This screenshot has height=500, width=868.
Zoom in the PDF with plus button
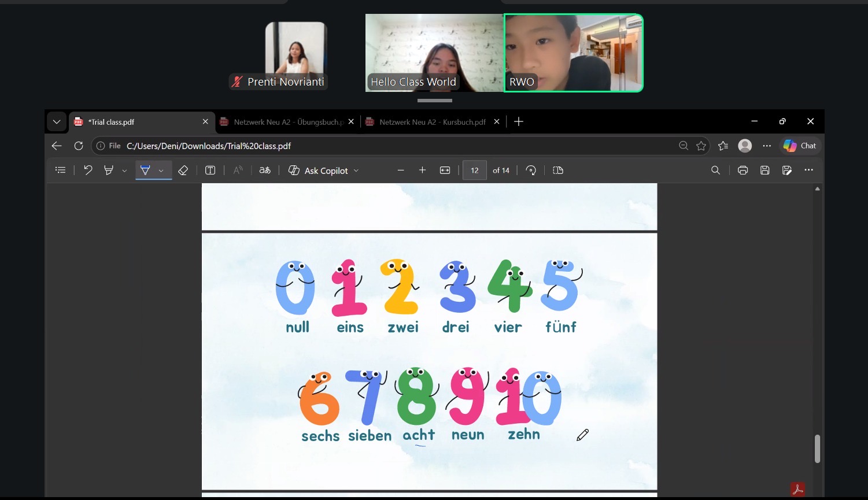pyautogui.click(x=423, y=171)
